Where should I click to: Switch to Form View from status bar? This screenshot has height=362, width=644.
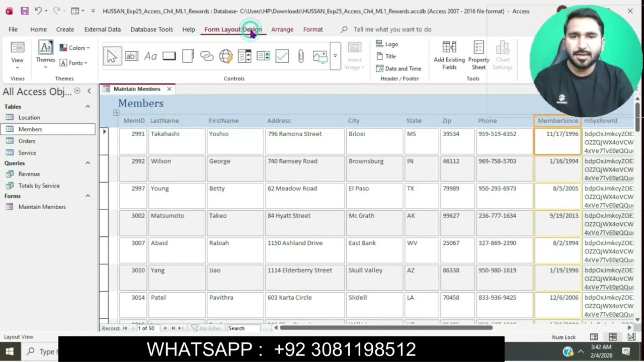click(594, 337)
